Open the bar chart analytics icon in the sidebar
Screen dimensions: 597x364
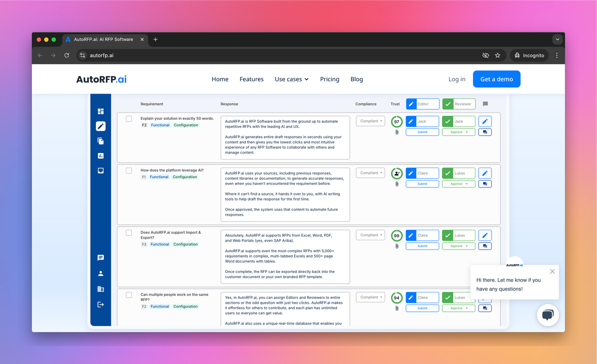[x=101, y=156]
